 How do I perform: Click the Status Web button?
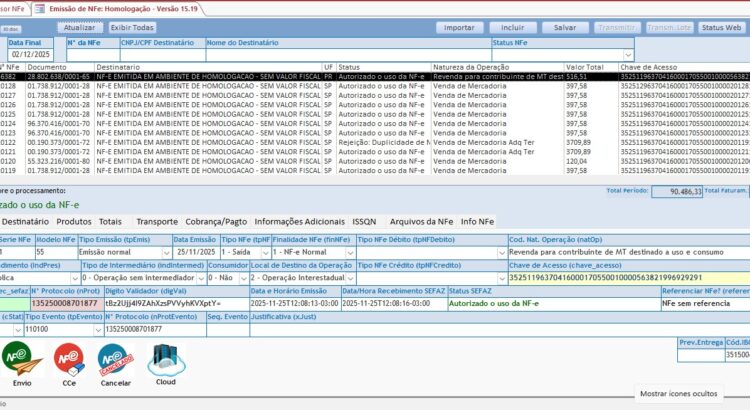pos(721,28)
